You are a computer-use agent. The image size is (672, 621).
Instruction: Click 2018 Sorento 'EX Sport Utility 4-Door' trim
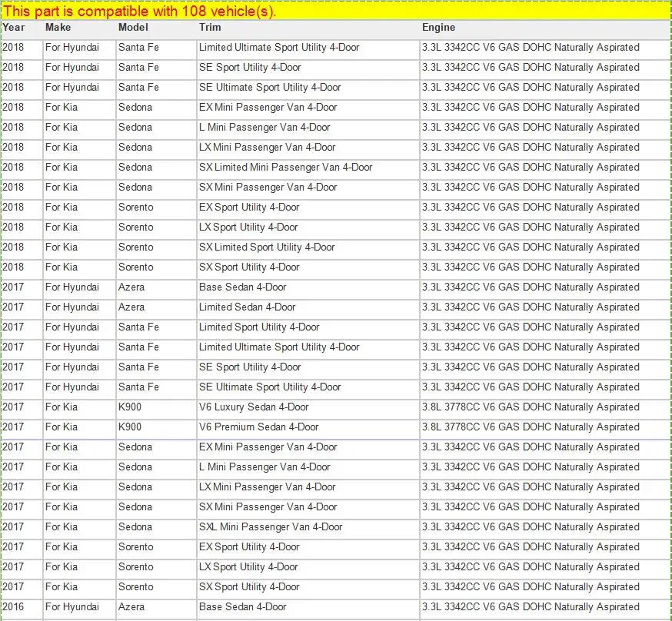[249, 208]
